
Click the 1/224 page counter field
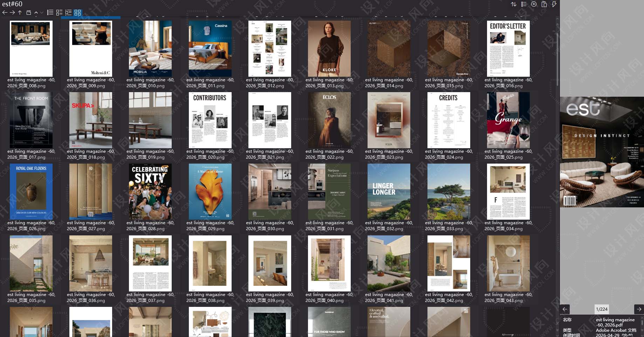602,309
